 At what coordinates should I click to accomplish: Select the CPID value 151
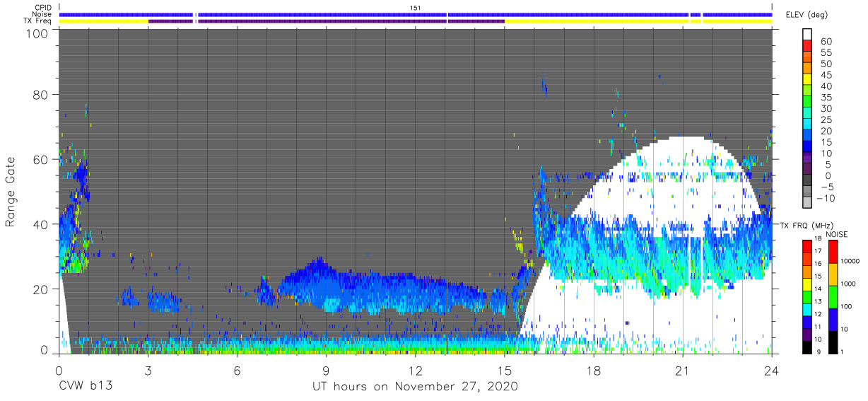416,8
